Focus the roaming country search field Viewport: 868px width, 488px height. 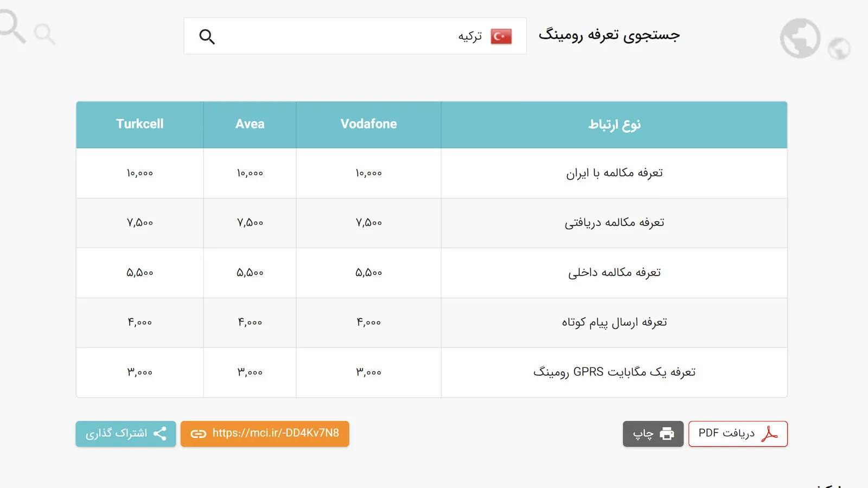(x=355, y=36)
